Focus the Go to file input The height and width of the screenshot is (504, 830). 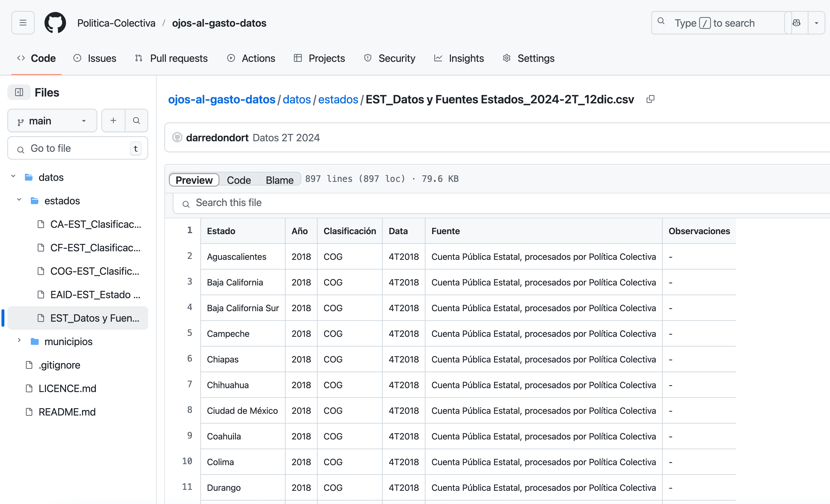point(78,148)
